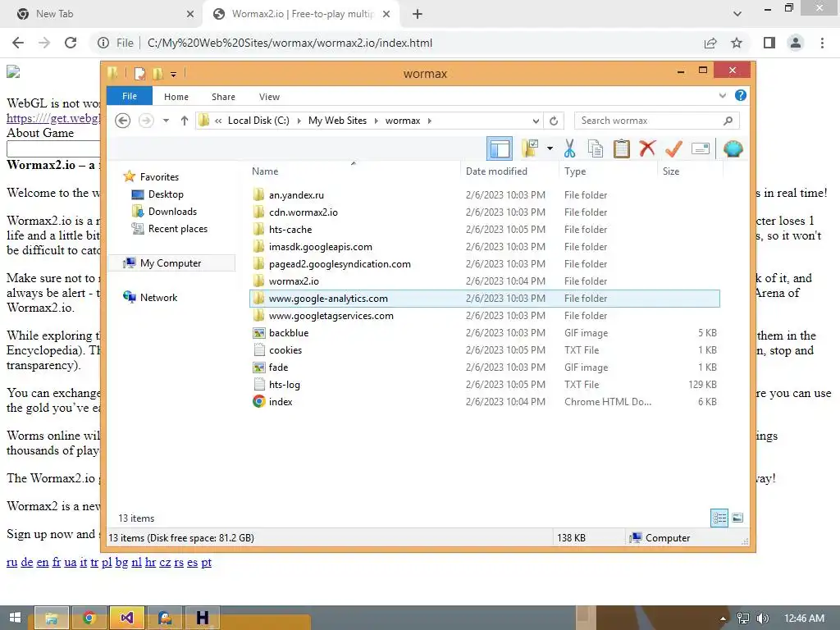This screenshot has width=840, height=630.
Task: Click the Paste clipboard icon
Action: click(622, 148)
